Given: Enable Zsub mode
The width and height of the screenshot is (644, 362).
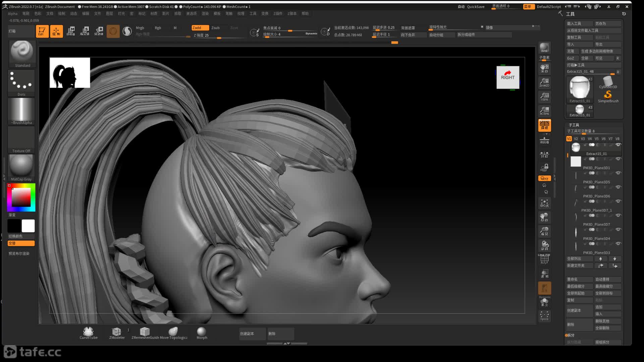Looking at the screenshot, I should click(215, 28).
